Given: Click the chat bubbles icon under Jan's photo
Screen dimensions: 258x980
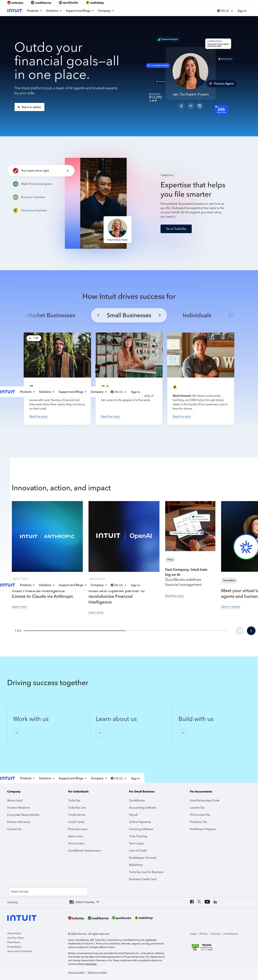Looking at the screenshot, I should point(200,106).
